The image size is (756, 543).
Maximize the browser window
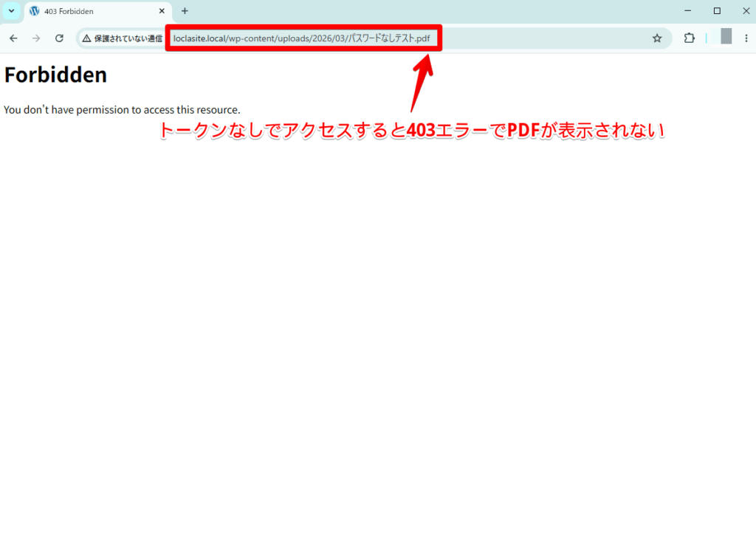(x=717, y=11)
